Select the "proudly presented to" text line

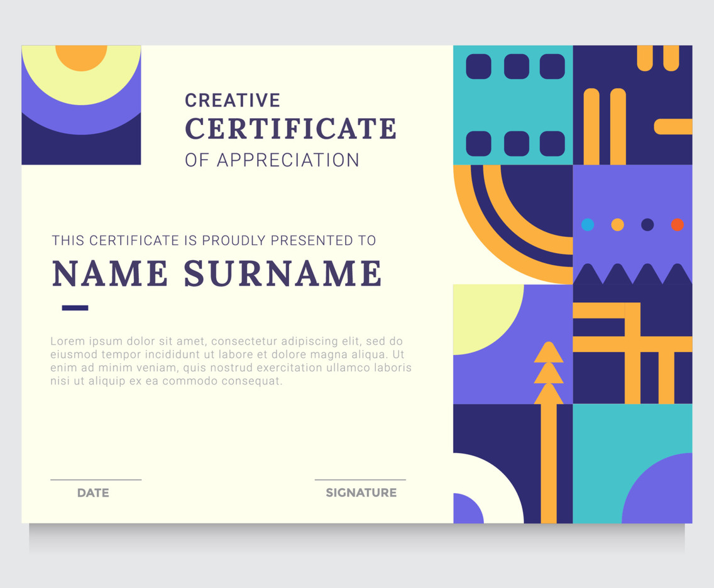pos(214,241)
